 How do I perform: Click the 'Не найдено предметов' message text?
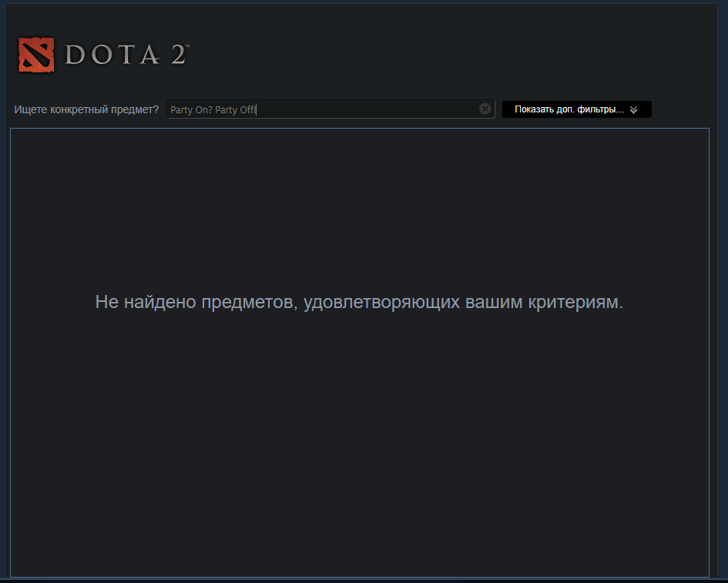pyautogui.click(x=359, y=302)
